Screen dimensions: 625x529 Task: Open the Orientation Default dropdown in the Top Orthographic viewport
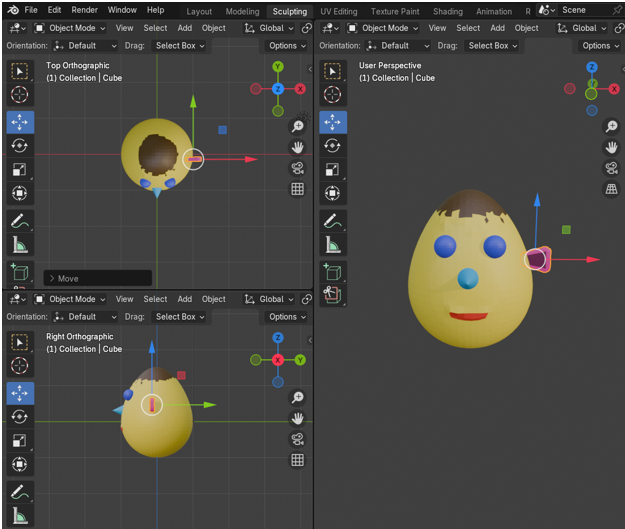(x=84, y=46)
